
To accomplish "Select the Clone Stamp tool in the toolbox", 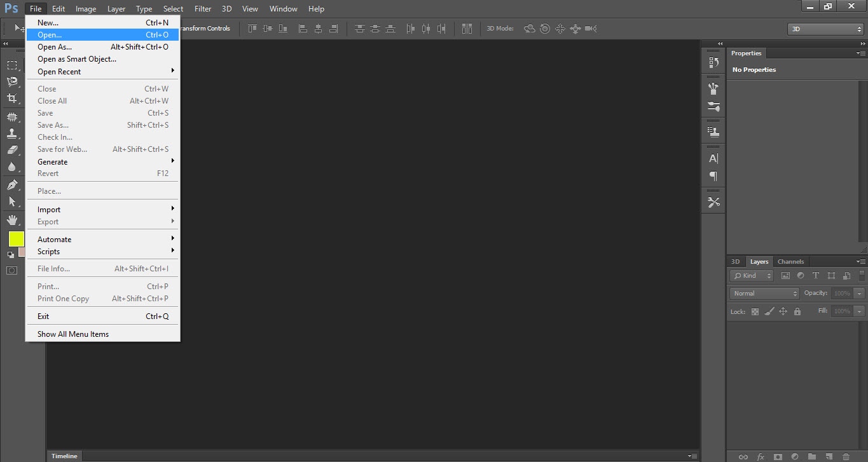I will click(x=12, y=133).
